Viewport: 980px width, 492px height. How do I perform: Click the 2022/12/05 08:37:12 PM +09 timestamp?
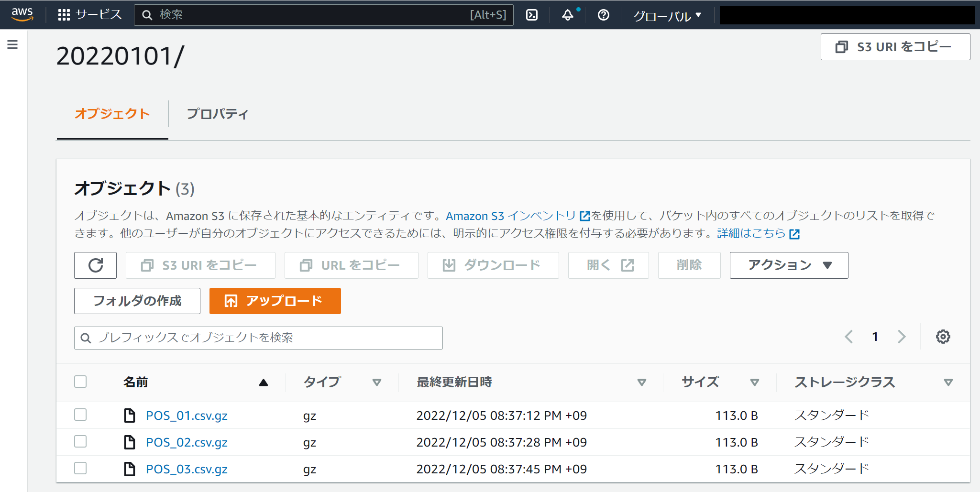tap(502, 415)
